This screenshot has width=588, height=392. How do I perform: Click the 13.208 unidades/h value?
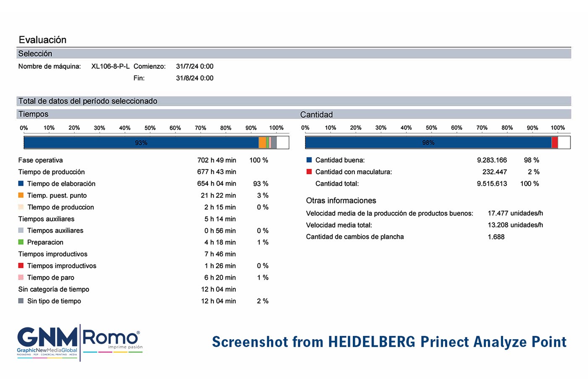click(x=515, y=225)
